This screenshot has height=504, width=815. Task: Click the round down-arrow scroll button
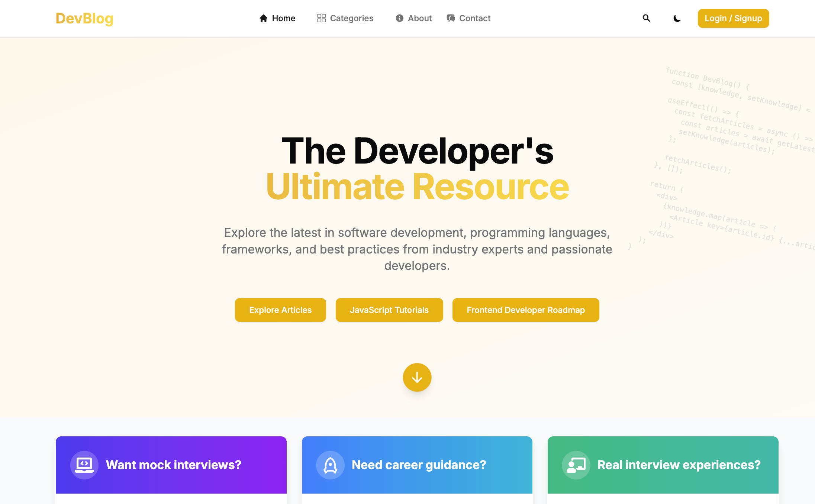coord(417,377)
